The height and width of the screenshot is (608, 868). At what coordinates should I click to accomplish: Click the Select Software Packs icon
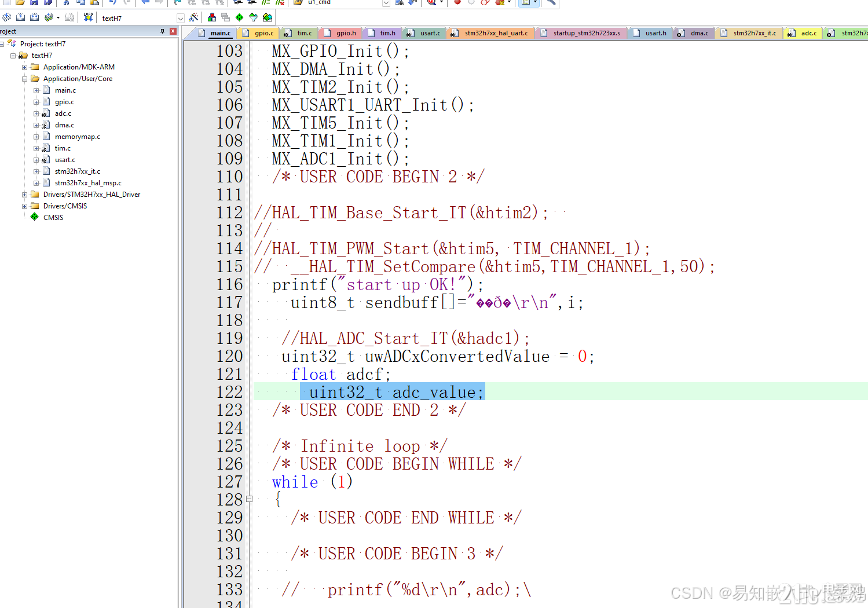pos(253,17)
